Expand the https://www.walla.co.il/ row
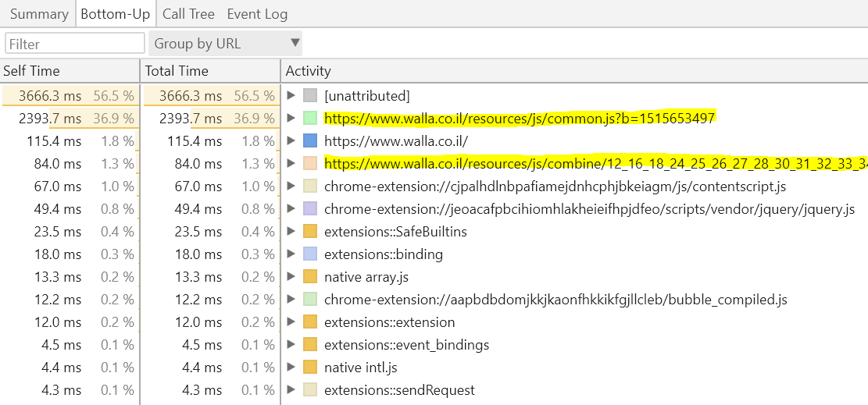Screen dimensions: 868x405 tap(291, 141)
